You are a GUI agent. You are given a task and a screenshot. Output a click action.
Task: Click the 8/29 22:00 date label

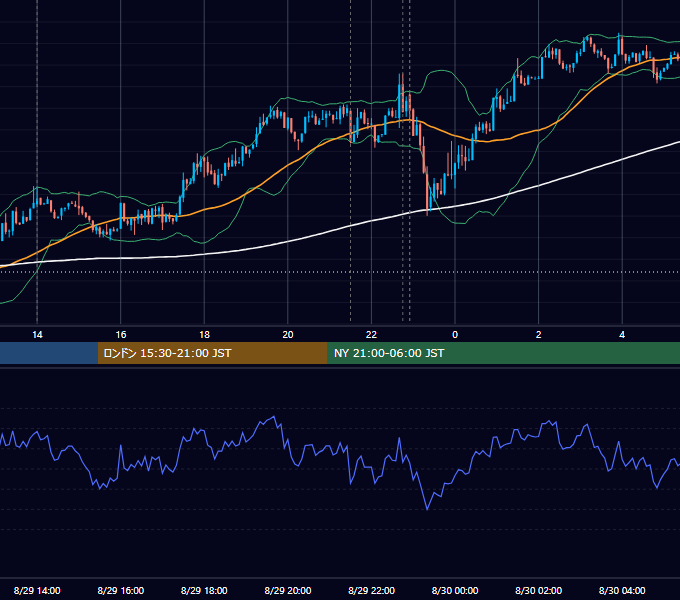[372, 590]
